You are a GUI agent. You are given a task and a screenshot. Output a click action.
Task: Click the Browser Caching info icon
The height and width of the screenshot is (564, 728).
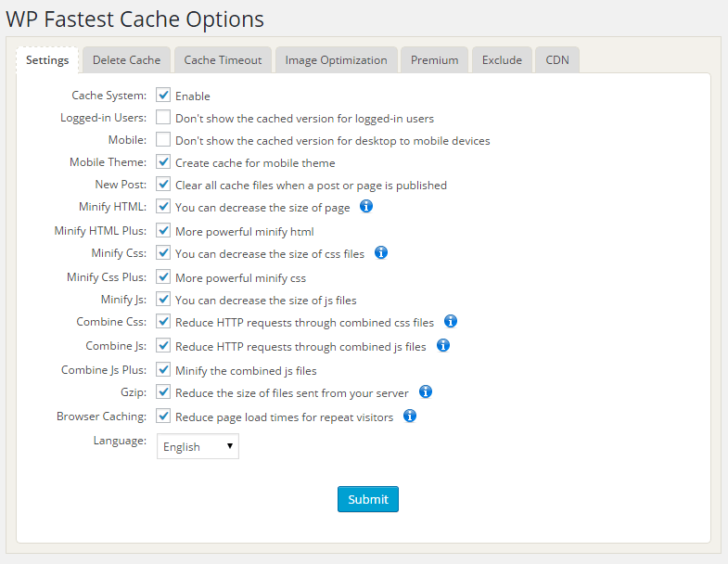pyautogui.click(x=409, y=416)
